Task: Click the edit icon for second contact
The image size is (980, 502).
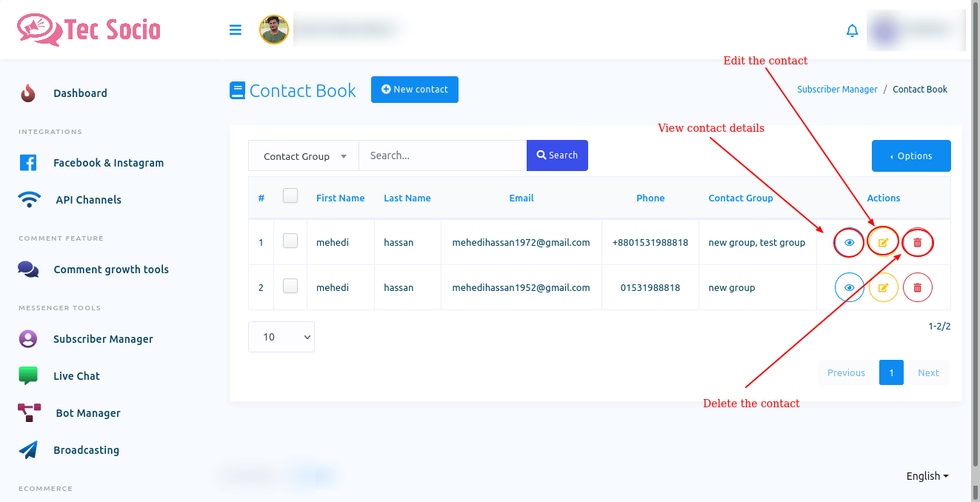Action: click(883, 287)
